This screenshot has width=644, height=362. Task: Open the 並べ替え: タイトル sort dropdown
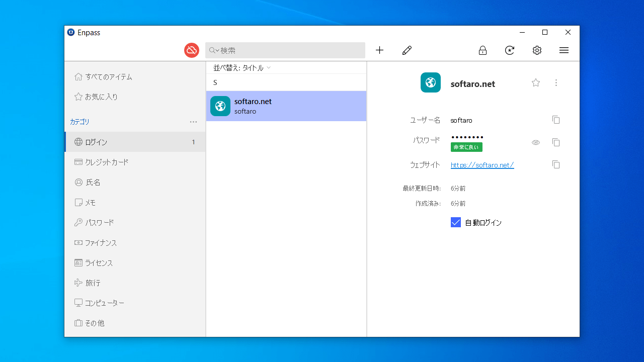(x=242, y=67)
